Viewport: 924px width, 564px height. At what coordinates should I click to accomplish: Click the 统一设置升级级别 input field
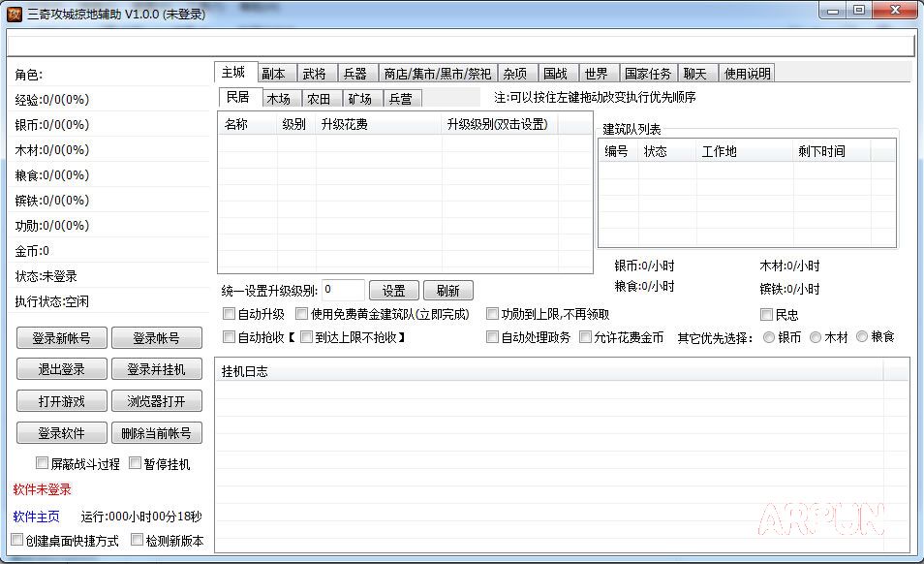pos(343,290)
